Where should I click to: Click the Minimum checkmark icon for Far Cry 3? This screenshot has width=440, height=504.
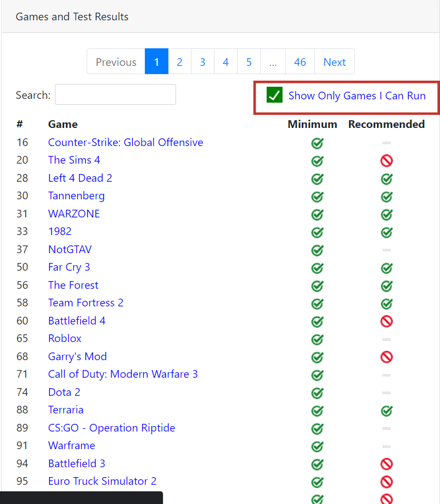coord(317,268)
